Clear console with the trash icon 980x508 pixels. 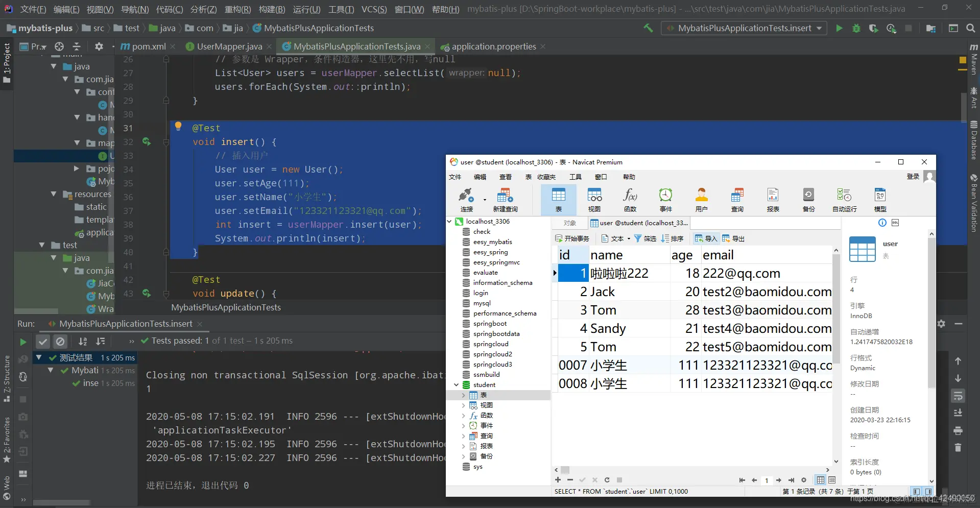click(x=958, y=448)
